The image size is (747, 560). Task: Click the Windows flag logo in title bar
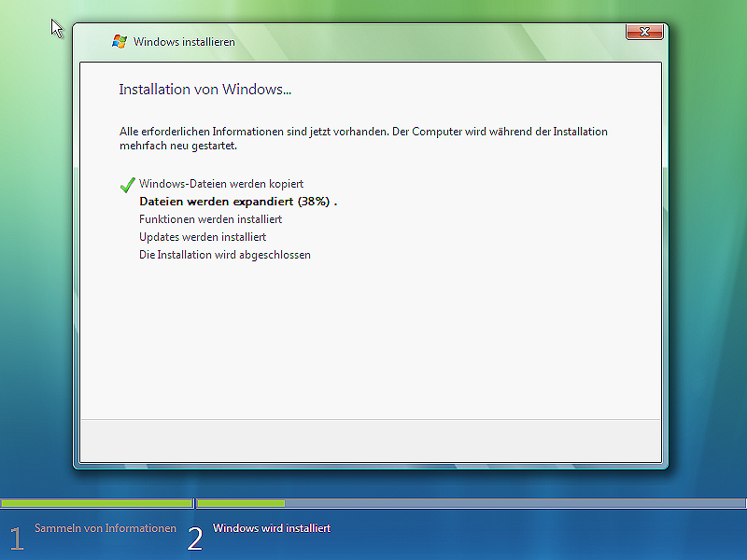point(119,41)
